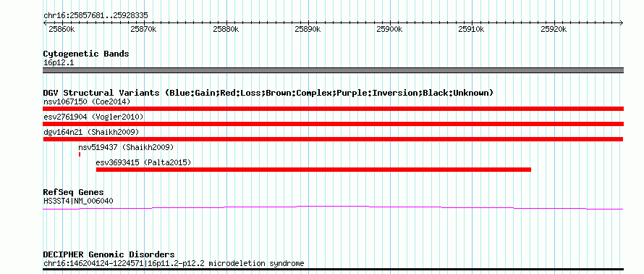Image resolution: width=644 pixels, height=274 pixels.
Task: Click the black DECIPHER disorder bar
Action: pos(333,270)
